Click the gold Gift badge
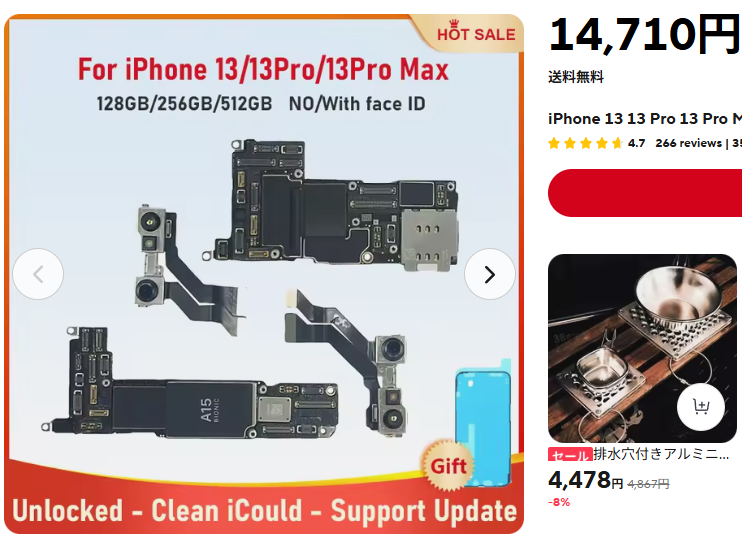742x546 pixels. click(x=448, y=466)
